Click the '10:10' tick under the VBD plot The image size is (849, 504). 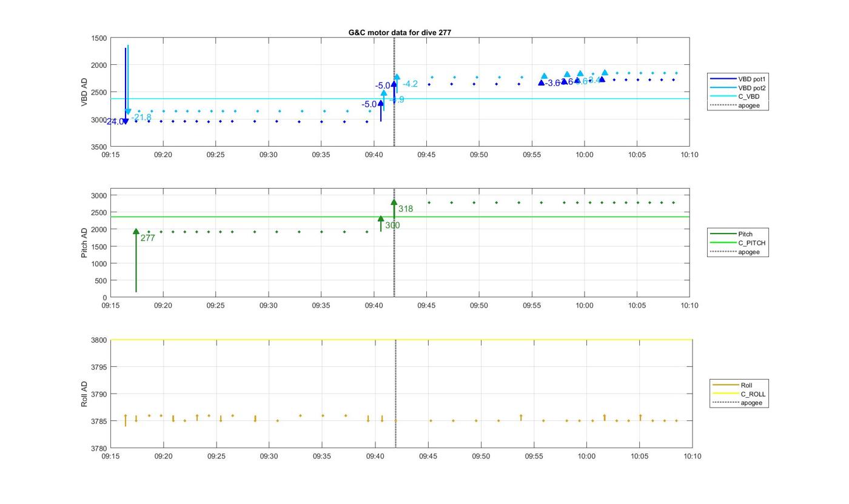coord(689,155)
